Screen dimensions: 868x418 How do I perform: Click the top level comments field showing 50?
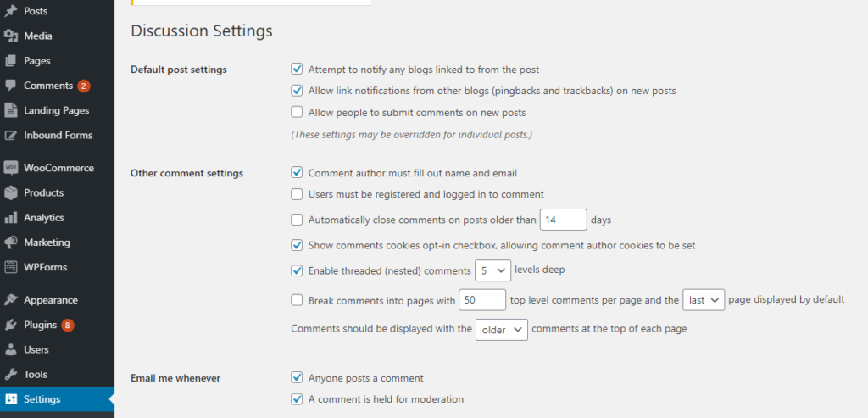[482, 300]
